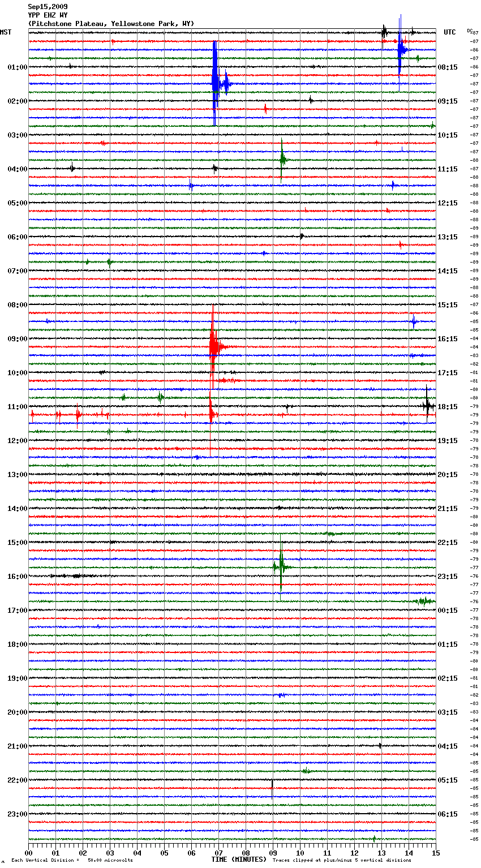Click the 00:15 UTC time label

(x=448, y=611)
